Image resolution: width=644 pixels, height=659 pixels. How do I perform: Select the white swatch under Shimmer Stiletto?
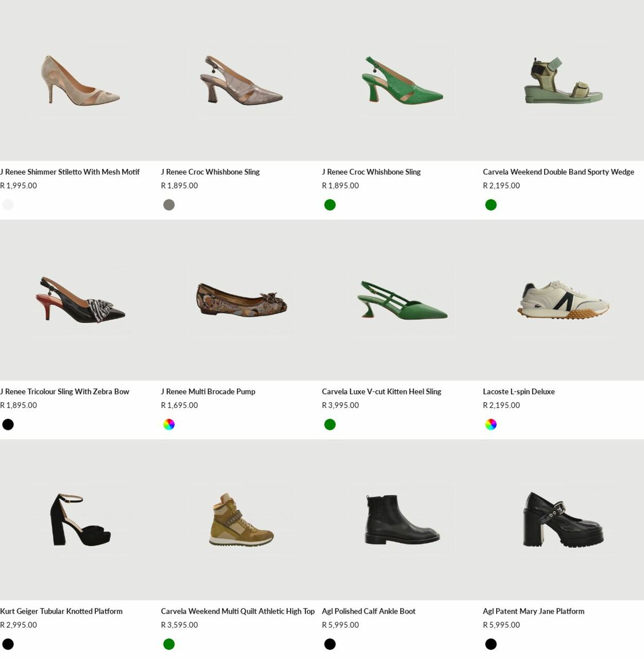click(8, 205)
